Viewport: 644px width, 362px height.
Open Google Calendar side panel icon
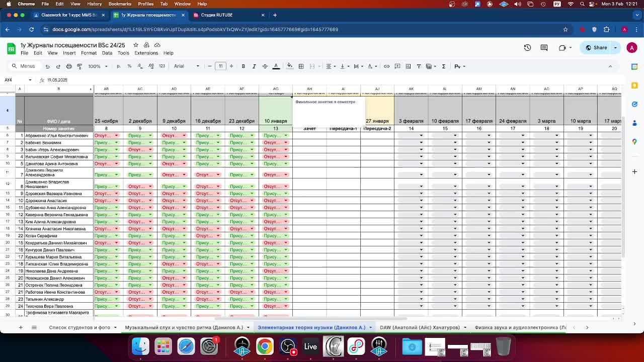635,67
